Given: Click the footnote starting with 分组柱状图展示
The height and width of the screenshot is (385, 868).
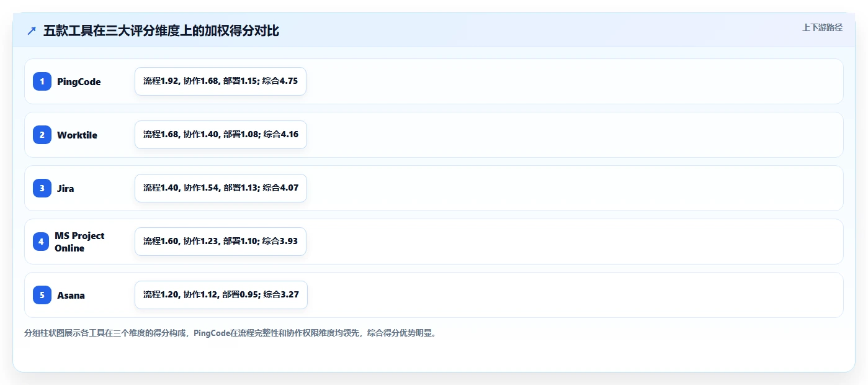Looking at the screenshot, I should (x=231, y=333).
